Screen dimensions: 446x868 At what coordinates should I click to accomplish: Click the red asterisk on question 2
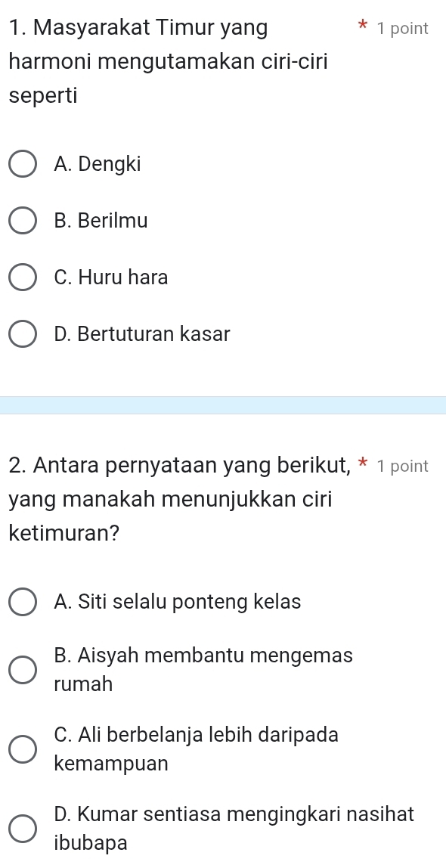[x=361, y=465]
